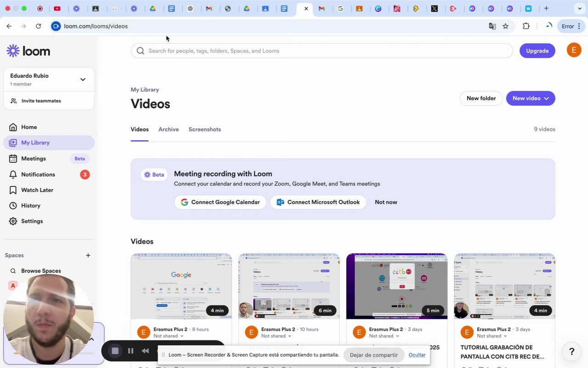Click the author avatar on the 8 hours video
Viewport: 588px width, 368px height.
coord(144,332)
